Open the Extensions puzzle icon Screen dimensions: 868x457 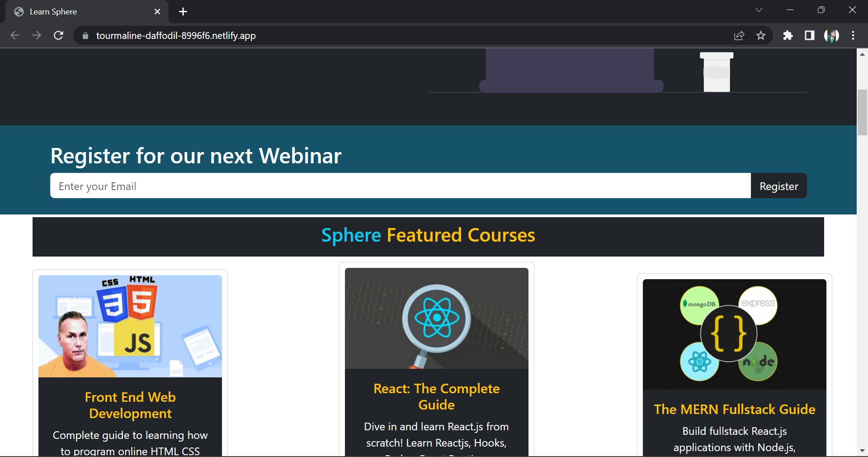(788, 35)
